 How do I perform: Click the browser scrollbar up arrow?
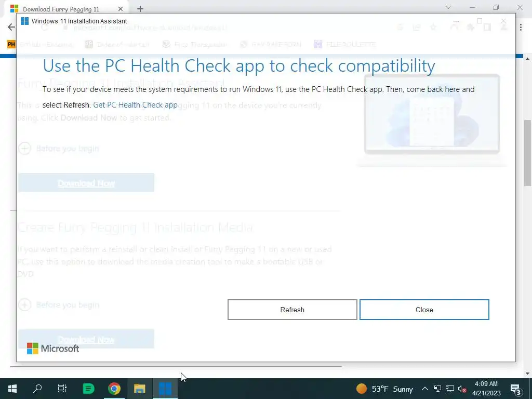pyautogui.click(x=528, y=59)
